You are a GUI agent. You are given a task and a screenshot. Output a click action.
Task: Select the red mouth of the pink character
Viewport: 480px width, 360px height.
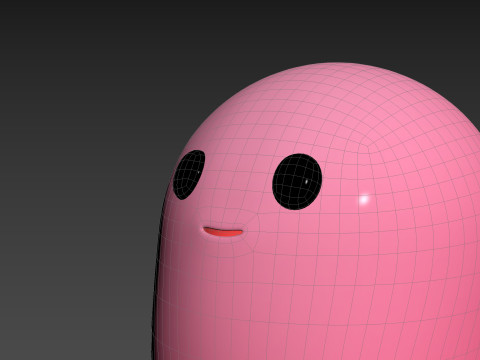(223, 232)
